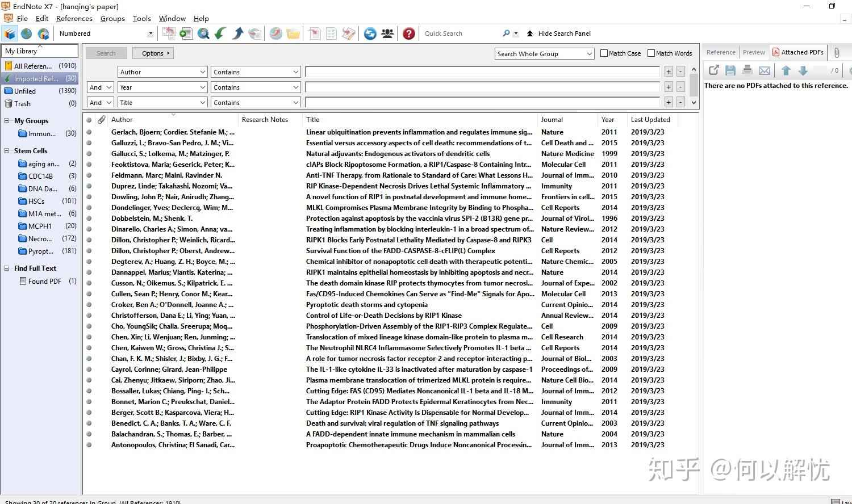The height and width of the screenshot is (504, 852).
Task: Click the email PDF envelope icon
Action: 765,70
